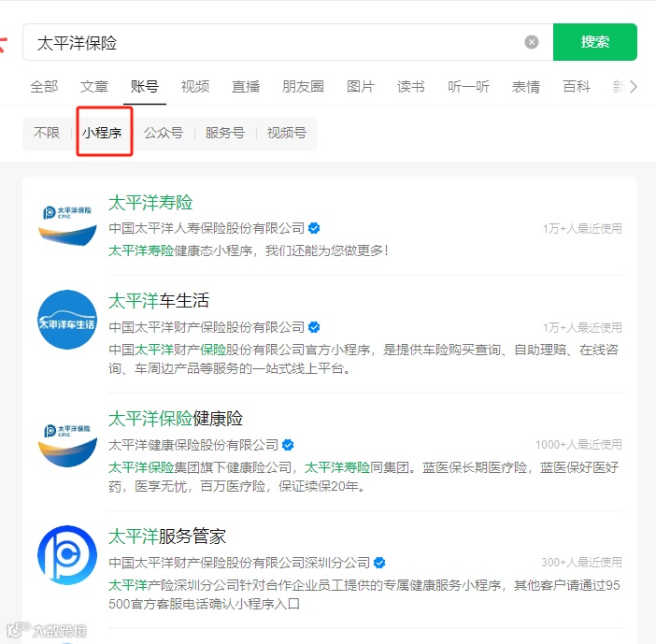Click the 1000+人最近使用 usage text
Viewport: 656px width, 644px height.
coord(578,444)
